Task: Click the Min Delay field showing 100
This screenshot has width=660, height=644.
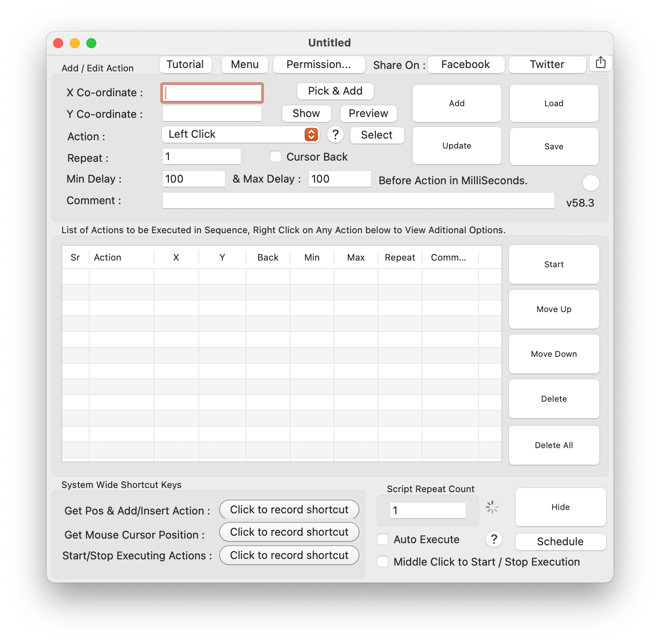Action: coord(194,179)
